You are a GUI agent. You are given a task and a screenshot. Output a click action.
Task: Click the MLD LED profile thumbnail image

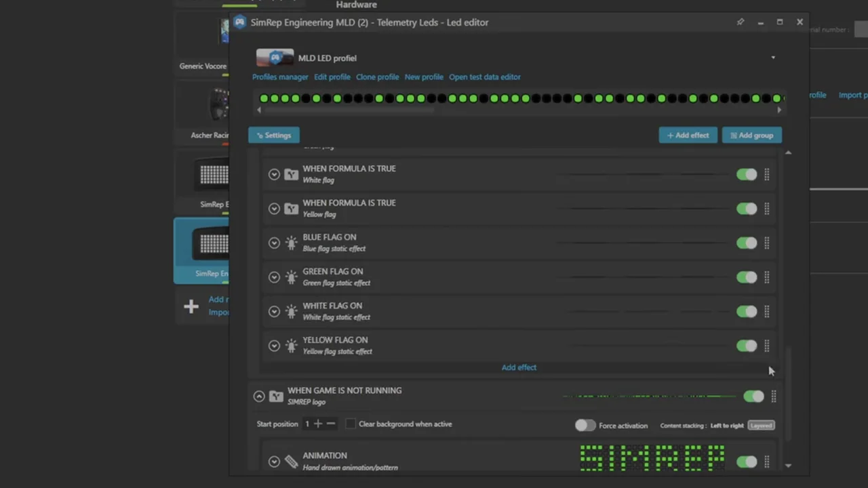click(275, 58)
